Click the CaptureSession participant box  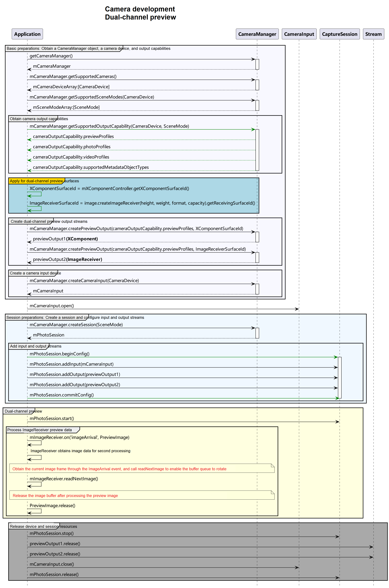coord(339,34)
